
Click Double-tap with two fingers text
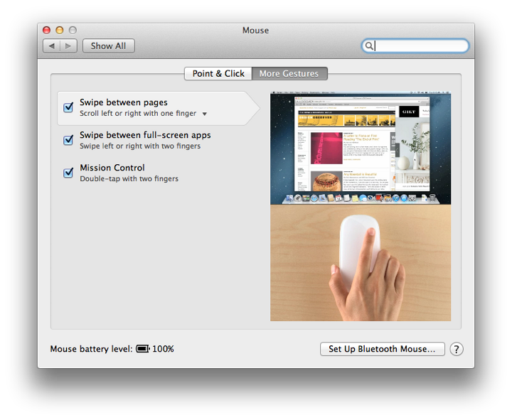pos(129,179)
